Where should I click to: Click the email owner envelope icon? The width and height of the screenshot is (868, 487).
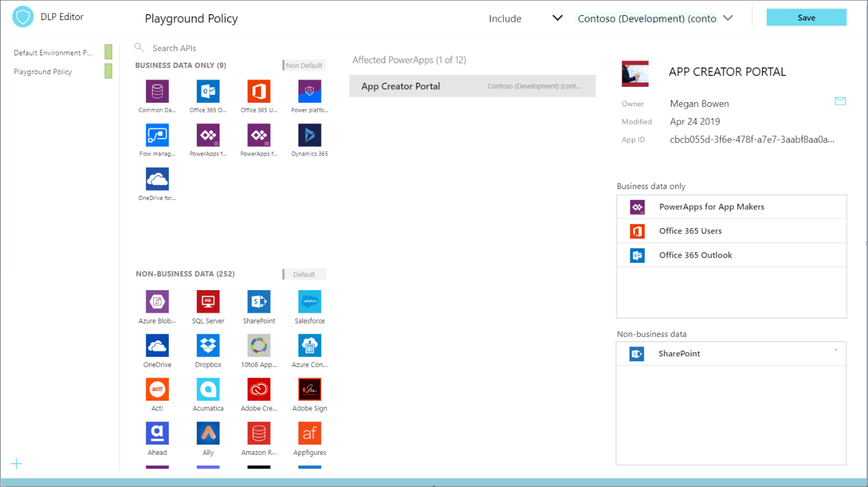(x=840, y=102)
